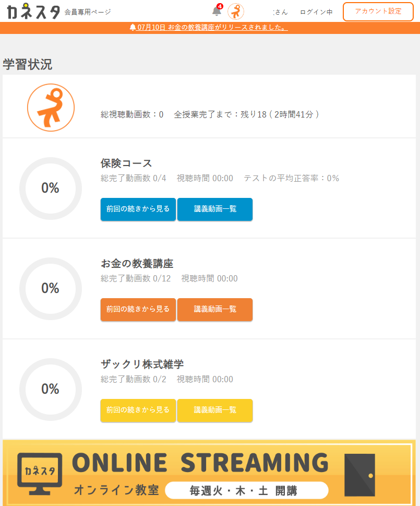420x506 pixels.
Task: Click the large orange mascot avatar
Action: coord(51,108)
